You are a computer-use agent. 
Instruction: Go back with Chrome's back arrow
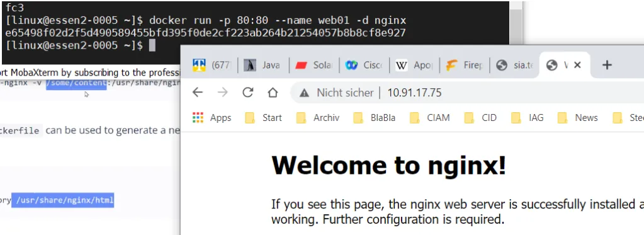[198, 93]
